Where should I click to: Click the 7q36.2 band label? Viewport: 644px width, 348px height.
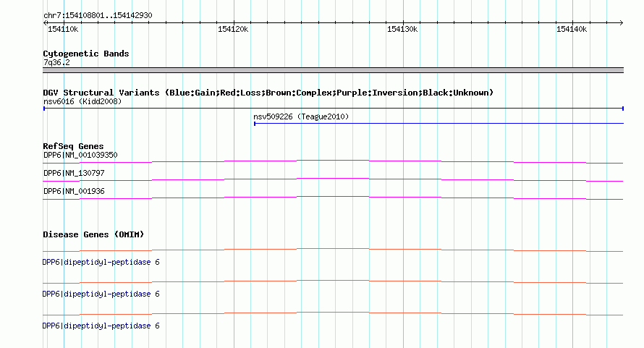(x=56, y=62)
